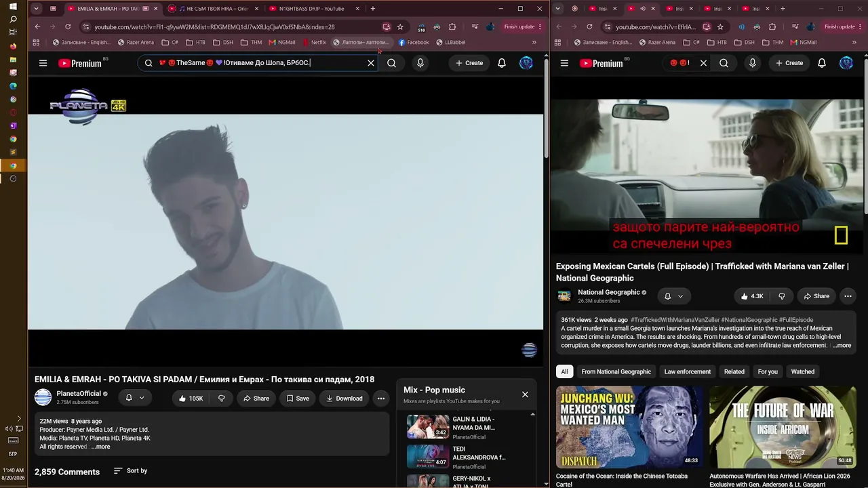Select the For you chip

(768, 371)
